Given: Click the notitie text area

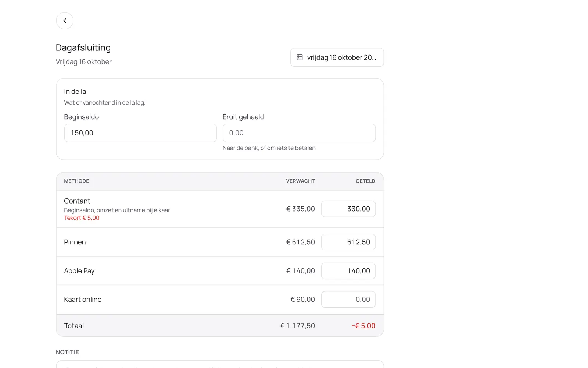Looking at the screenshot, I should tap(220, 364).
